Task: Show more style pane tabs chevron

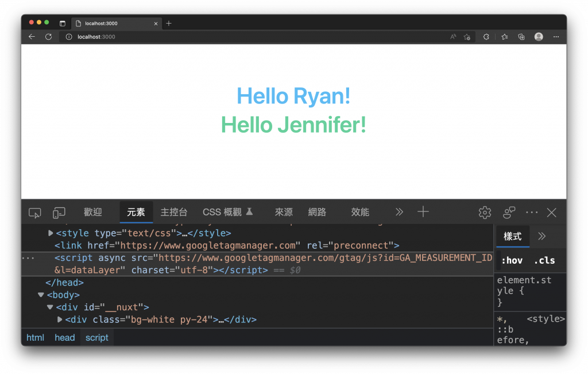Action: click(542, 236)
